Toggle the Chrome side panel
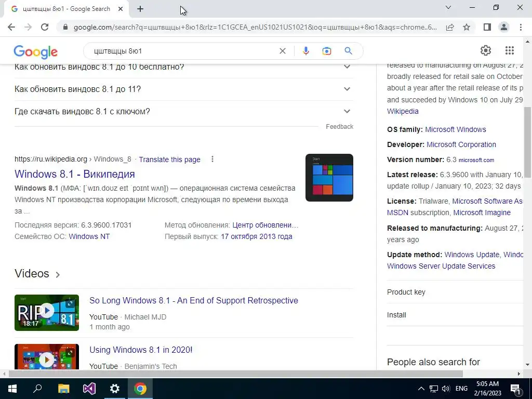This screenshot has width=532, height=399. click(487, 27)
